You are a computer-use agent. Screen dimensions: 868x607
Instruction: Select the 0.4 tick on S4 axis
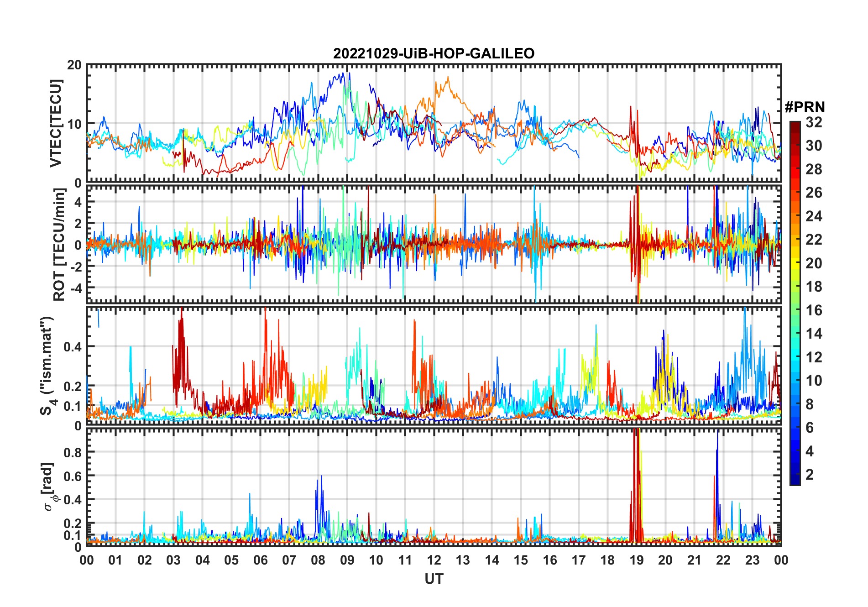click(73, 347)
